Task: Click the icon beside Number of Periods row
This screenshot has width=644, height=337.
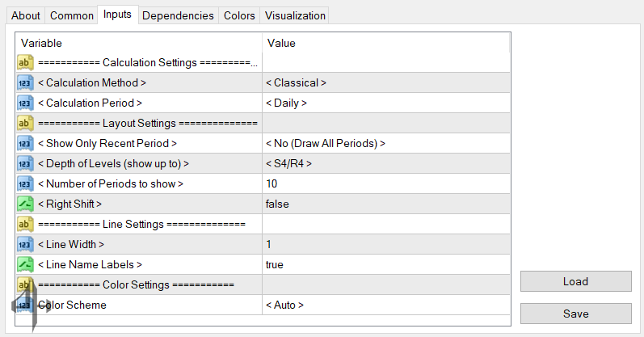Action: point(24,183)
